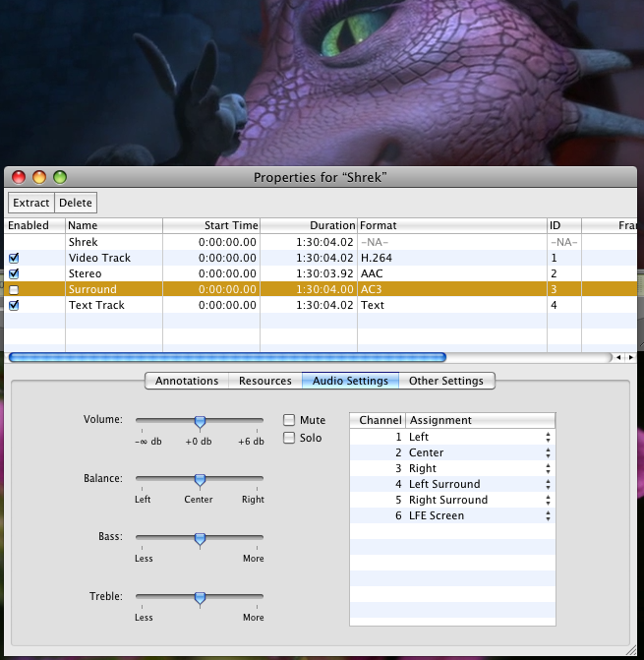
Task: Switch to the Resources tab
Action: 265,381
